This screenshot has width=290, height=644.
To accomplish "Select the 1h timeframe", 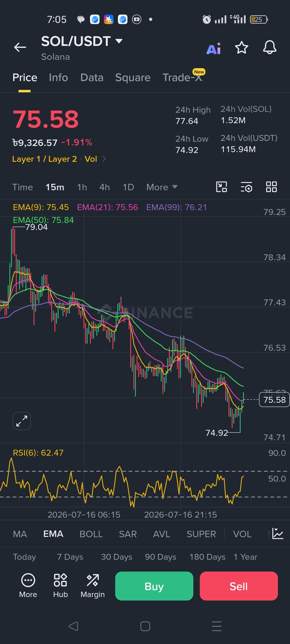I will (x=82, y=187).
